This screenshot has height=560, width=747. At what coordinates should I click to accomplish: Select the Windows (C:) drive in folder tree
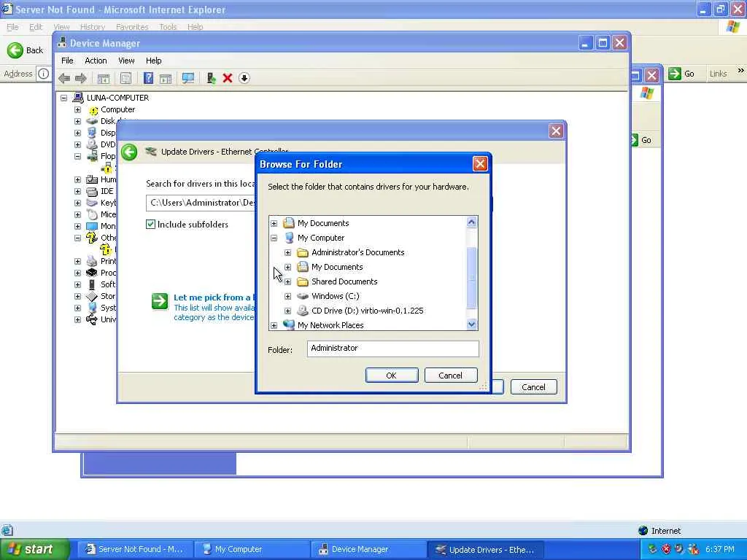(x=336, y=296)
